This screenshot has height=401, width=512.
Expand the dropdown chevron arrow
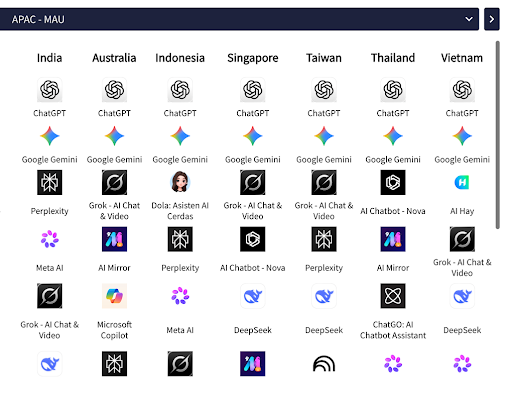pyautogui.click(x=469, y=19)
